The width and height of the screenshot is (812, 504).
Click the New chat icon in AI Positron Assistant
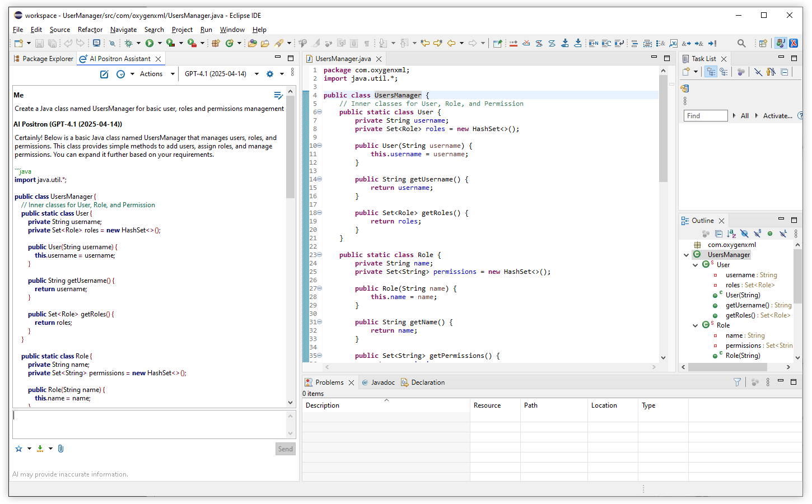pyautogui.click(x=104, y=74)
